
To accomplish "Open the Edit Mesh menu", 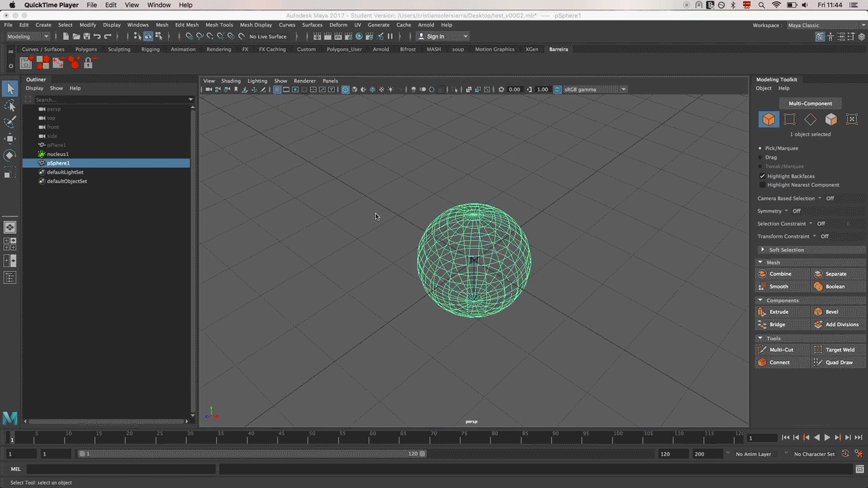I will [x=187, y=25].
